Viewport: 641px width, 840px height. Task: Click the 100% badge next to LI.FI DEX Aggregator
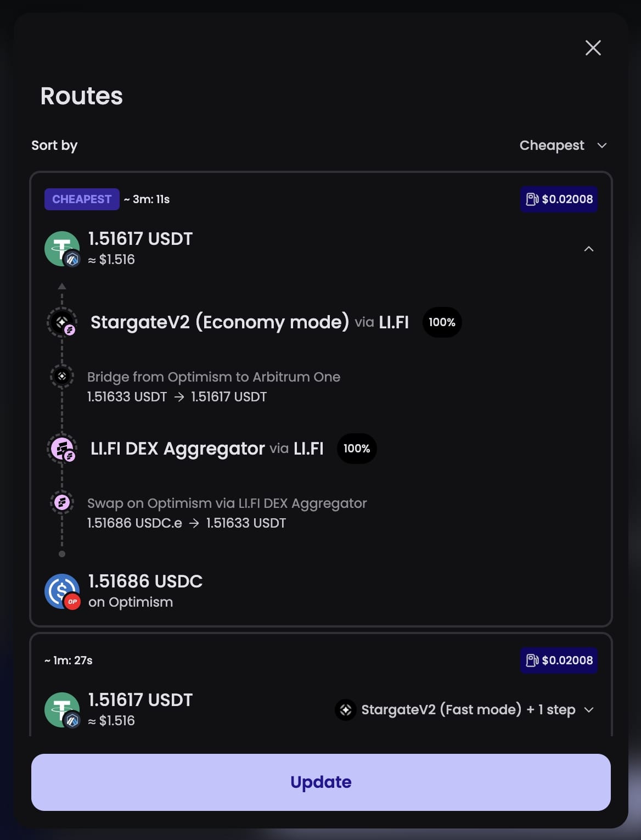(x=357, y=449)
